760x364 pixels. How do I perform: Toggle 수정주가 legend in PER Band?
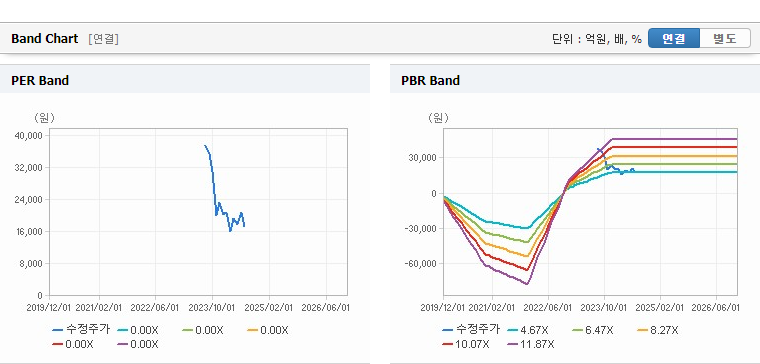pyautogui.click(x=81, y=330)
